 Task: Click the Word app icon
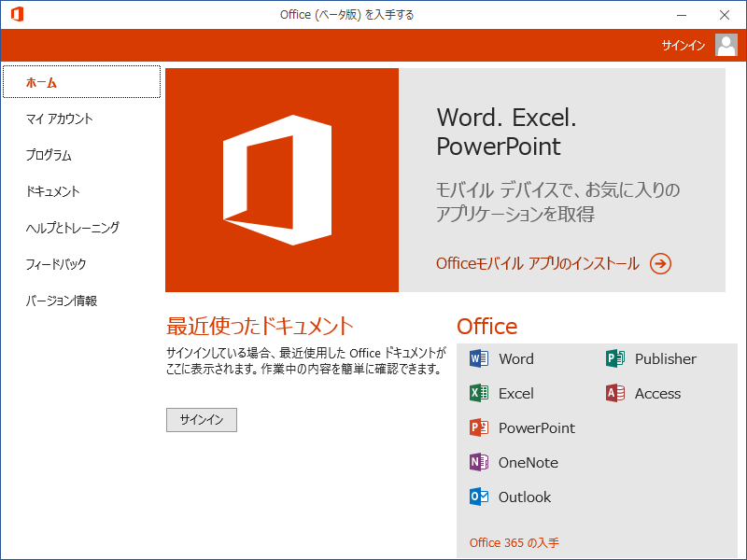(x=479, y=358)
